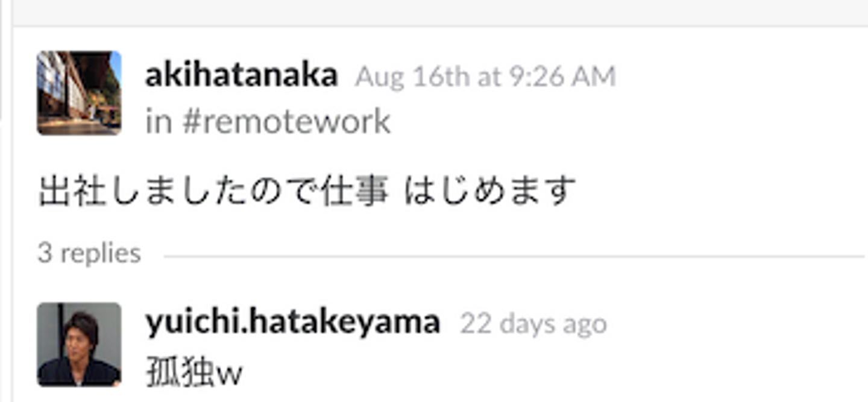Viewport: 868px width, 402px height.
Task: Open yuichi.hatakeyama's profile avatar photo
Action: point(79,344)
